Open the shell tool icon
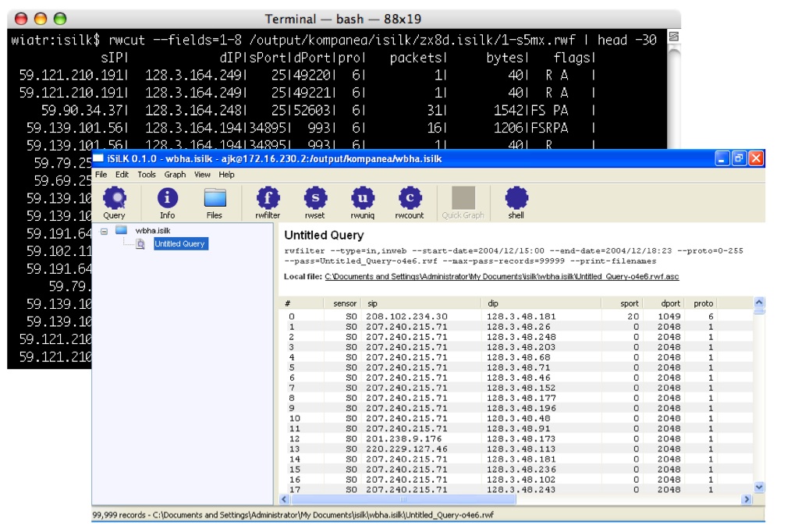 click(516, 200)
